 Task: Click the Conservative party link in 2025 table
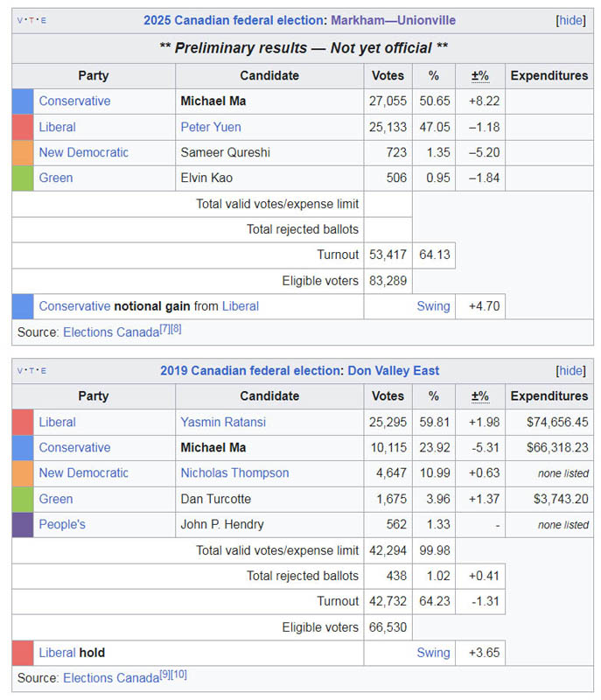pyautogui.click(x=74, y=101)
